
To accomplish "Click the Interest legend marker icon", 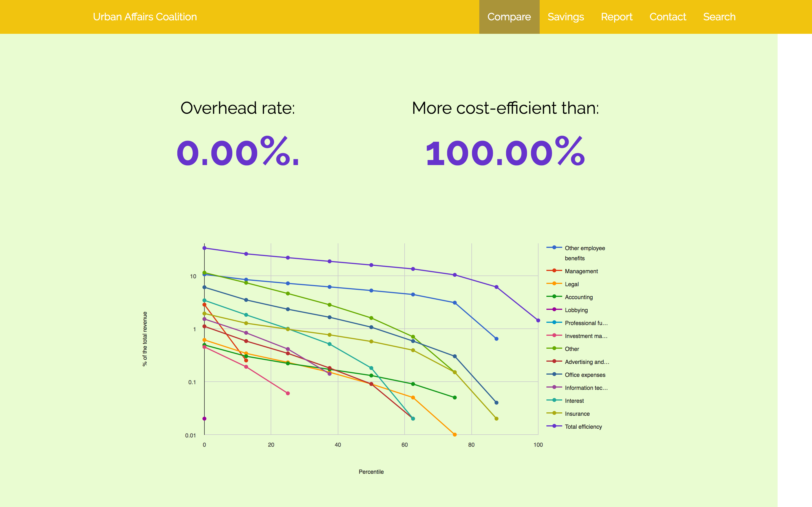I will point(554,400).
